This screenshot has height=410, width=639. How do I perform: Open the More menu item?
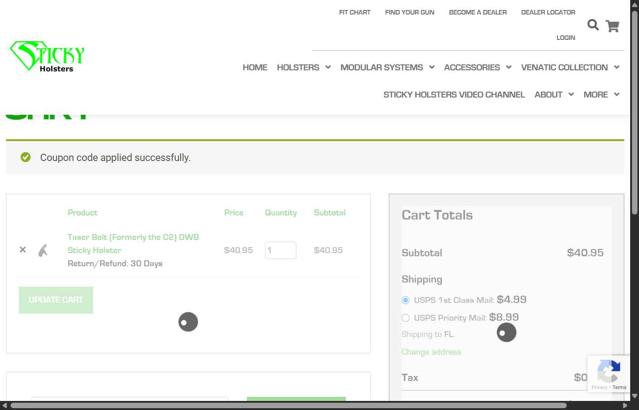tap(595, 95)
